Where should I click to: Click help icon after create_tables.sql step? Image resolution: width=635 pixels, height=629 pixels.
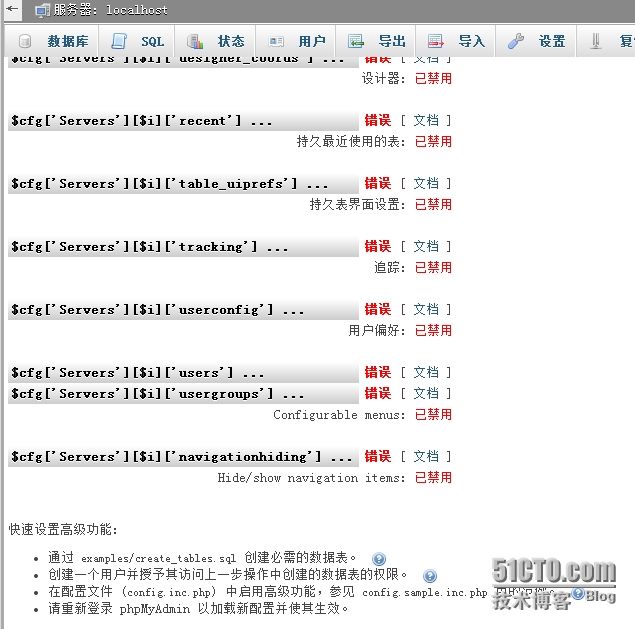379,559
